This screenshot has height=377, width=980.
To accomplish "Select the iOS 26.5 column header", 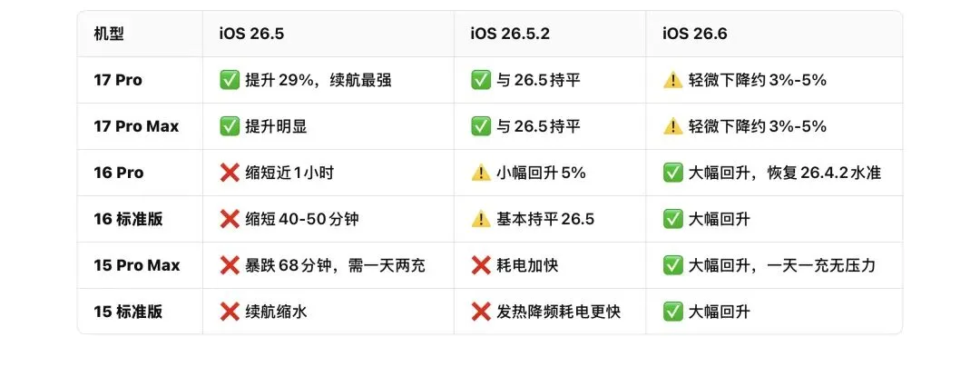I will pyautogui.click(x=251, y=34).
